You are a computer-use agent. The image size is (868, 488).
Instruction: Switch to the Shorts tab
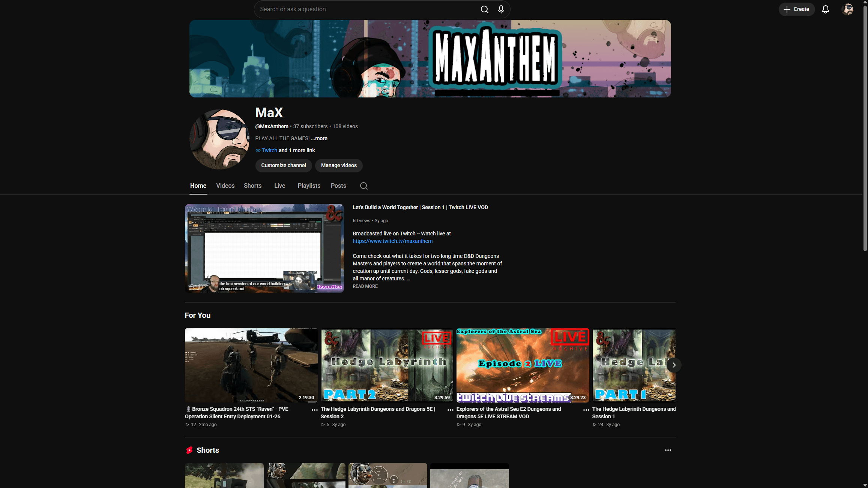[253, 186]
